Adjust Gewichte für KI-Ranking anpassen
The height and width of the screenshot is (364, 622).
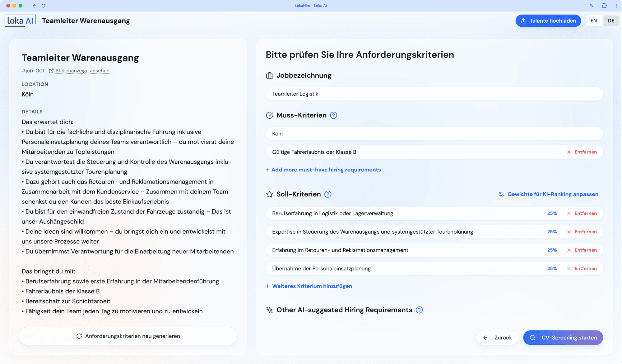click(553, 194)
